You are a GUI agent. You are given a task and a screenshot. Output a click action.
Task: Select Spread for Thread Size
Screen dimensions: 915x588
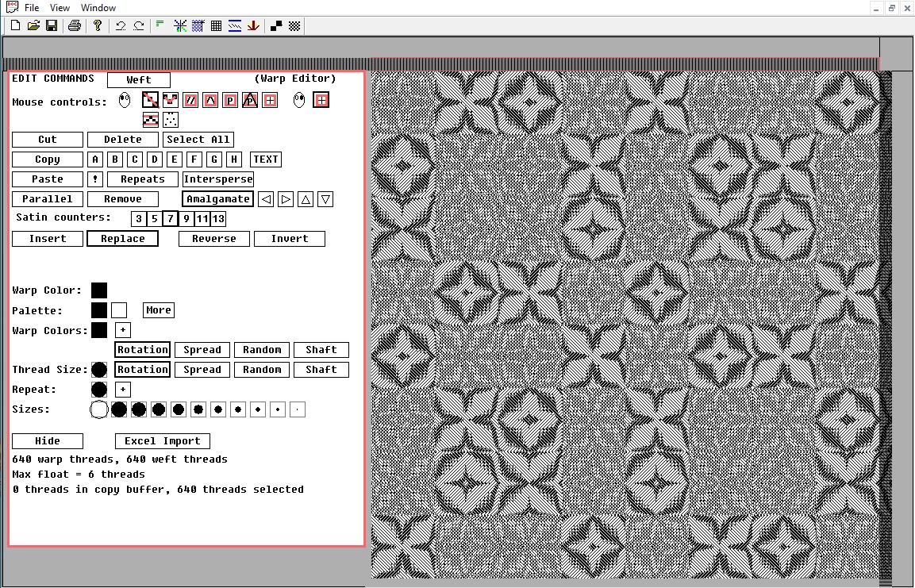tap(202, 370)
